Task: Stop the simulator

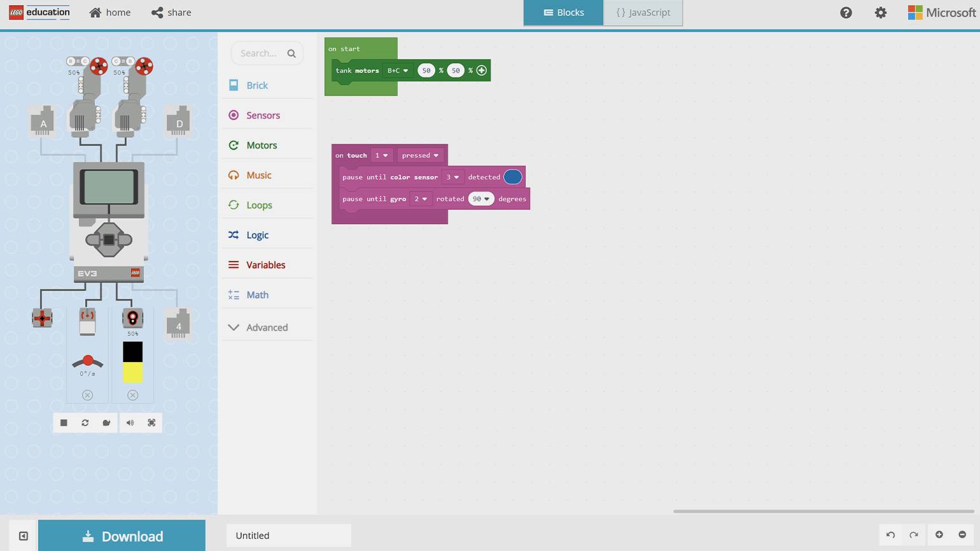Action: pos(64,422)
